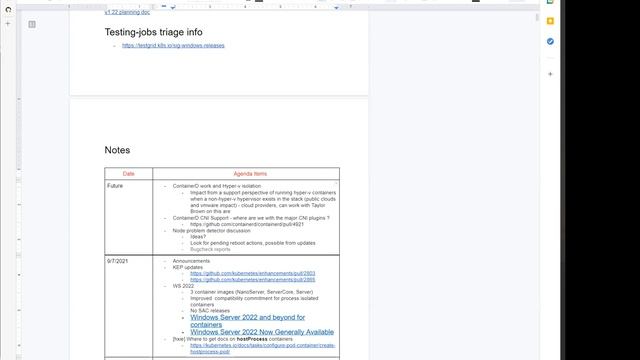The image size is (640, 360).
Task: Click the Ideas? bullet
Action: (x=198, y=237)
